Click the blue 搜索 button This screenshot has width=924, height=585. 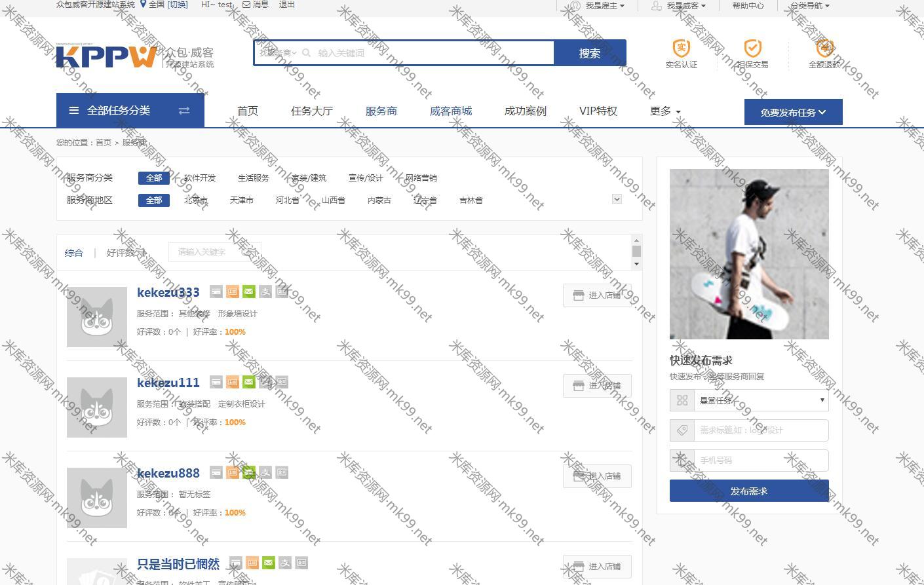590,53
